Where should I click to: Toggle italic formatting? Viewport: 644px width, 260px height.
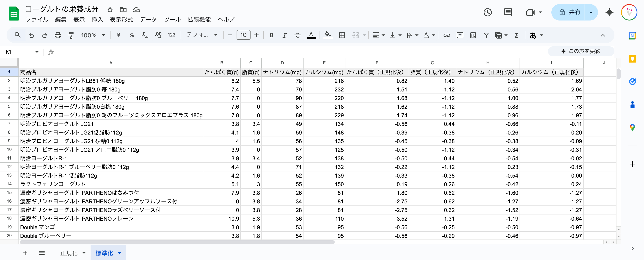click(x=284, y=35)
